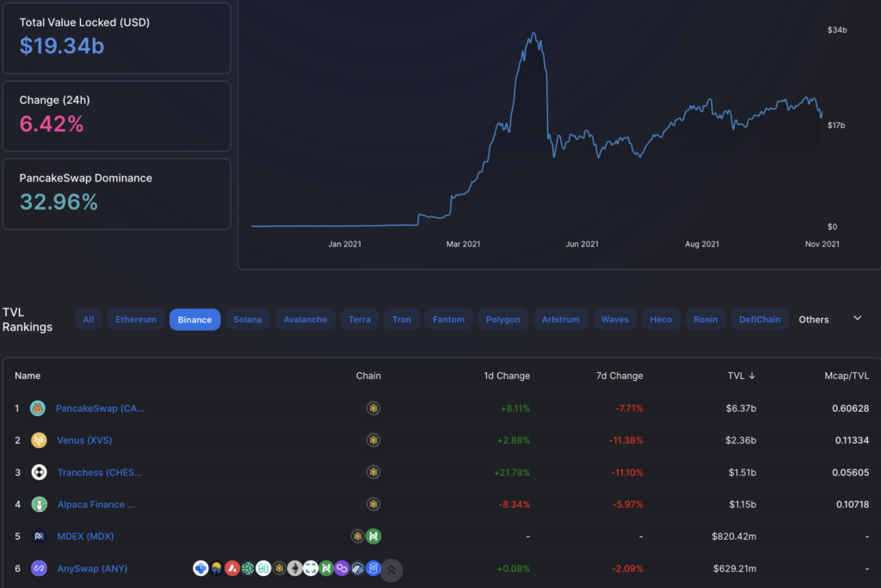Open the MDEX (MDX) protocol link
The height and width of the screenshot is (588, 881).
(x=84, y=536)
